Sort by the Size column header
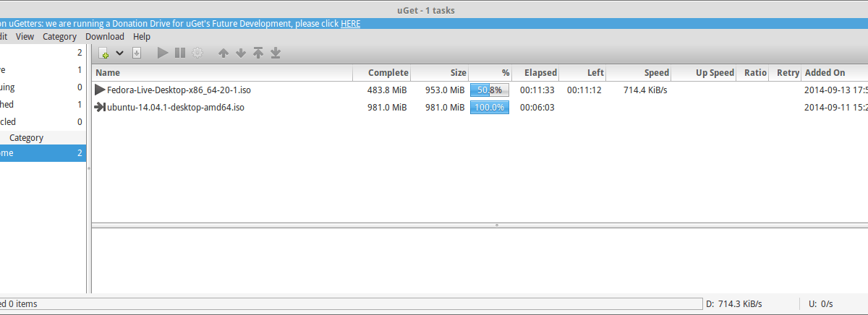Viewport: 868px width, 315px height. 441,72
